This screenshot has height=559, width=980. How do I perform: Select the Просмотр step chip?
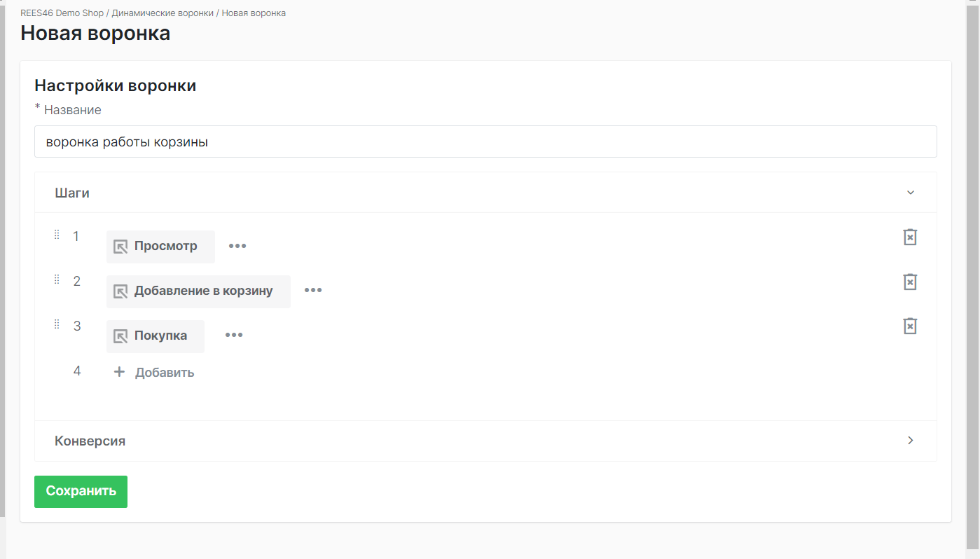(x=160, y=247)
